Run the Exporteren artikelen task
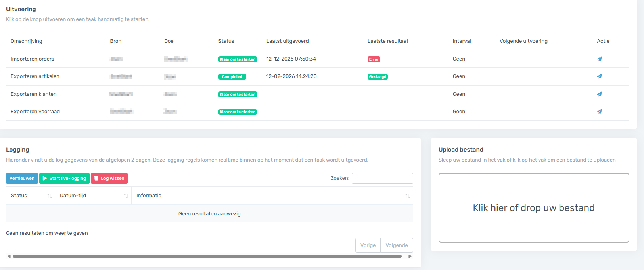The width and height of the screenshot is (644, 270). (x=599, y=76)
